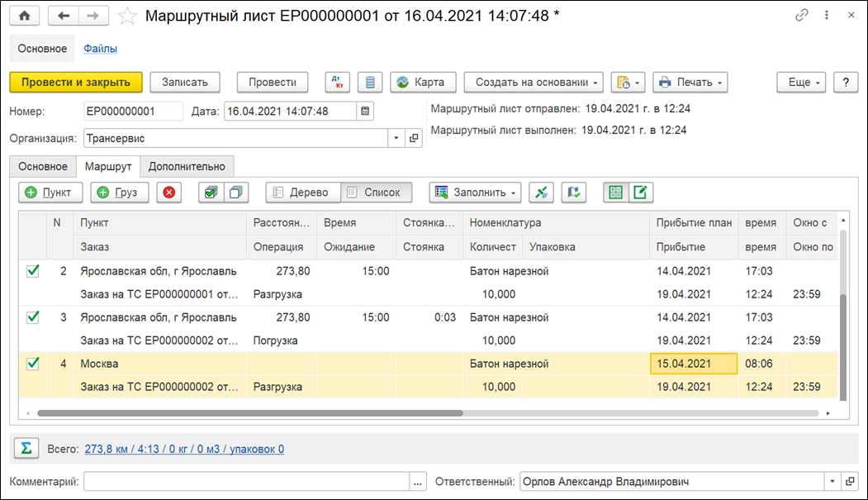This screenshot has width=868, height=500.
Task: Click the Карта map button
Action: point(421,82)
